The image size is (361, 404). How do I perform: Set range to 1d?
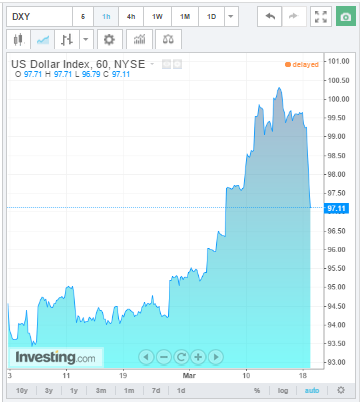181,390
